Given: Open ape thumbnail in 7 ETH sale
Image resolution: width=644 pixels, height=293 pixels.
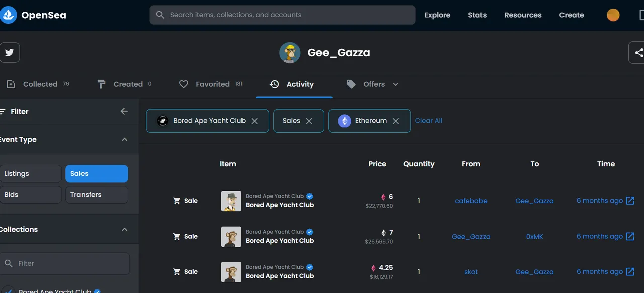Looking at the screenshot, I should pyautogui.click(x=231, y=236).
